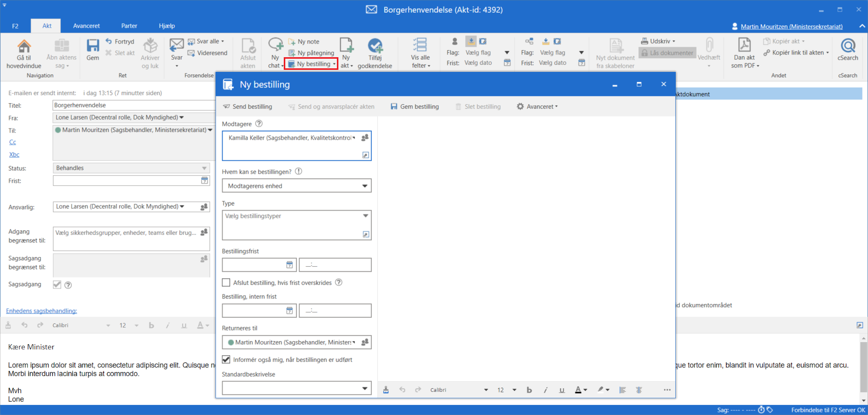The width and height of the screenshot is (868, 415).
Task: Click undo in Ny bestilling editor
Action: [402, 390]
